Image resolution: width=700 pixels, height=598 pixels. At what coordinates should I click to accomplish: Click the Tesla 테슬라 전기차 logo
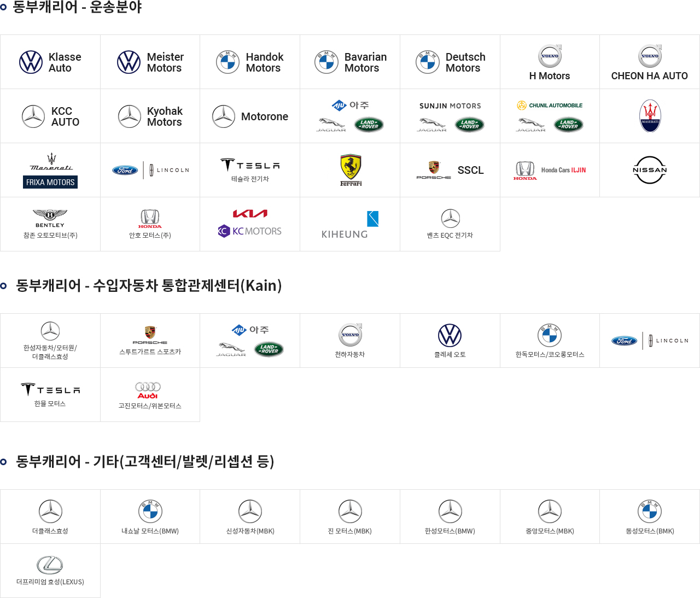(250, 165)
